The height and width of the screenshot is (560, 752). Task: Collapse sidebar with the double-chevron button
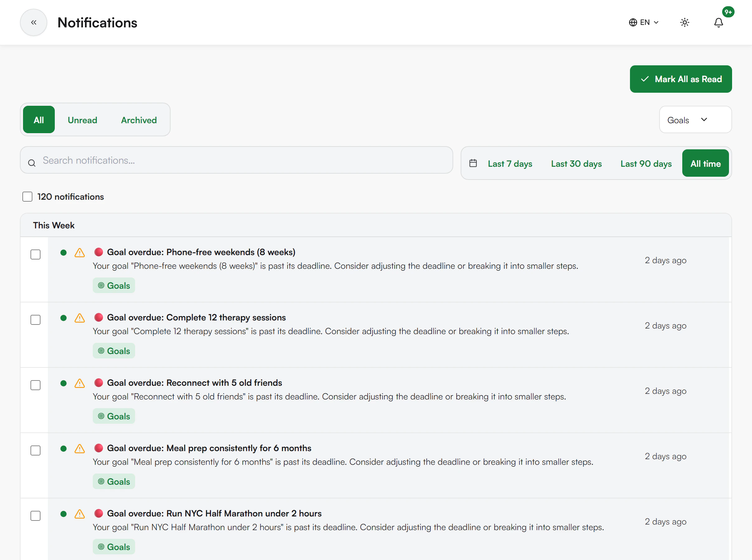34,22
